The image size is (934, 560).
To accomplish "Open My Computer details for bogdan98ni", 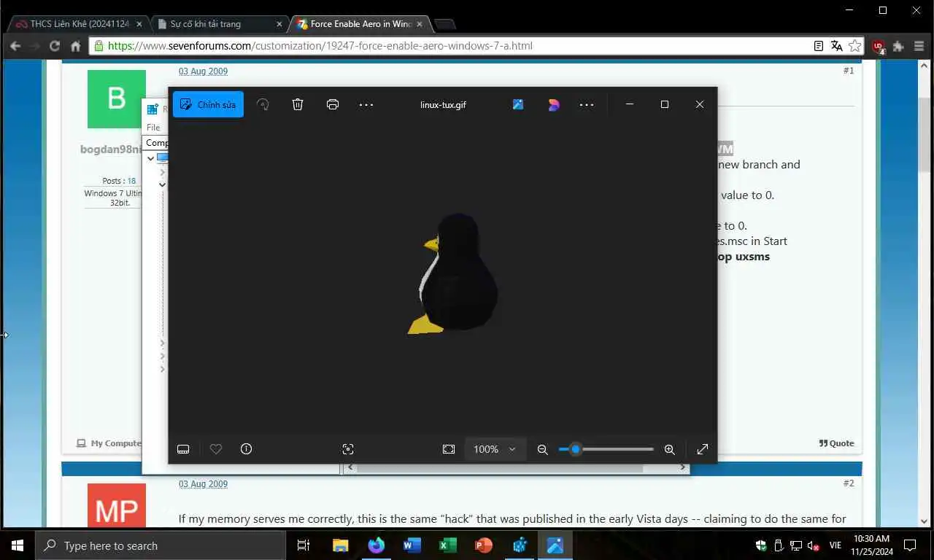I will 109,443.
